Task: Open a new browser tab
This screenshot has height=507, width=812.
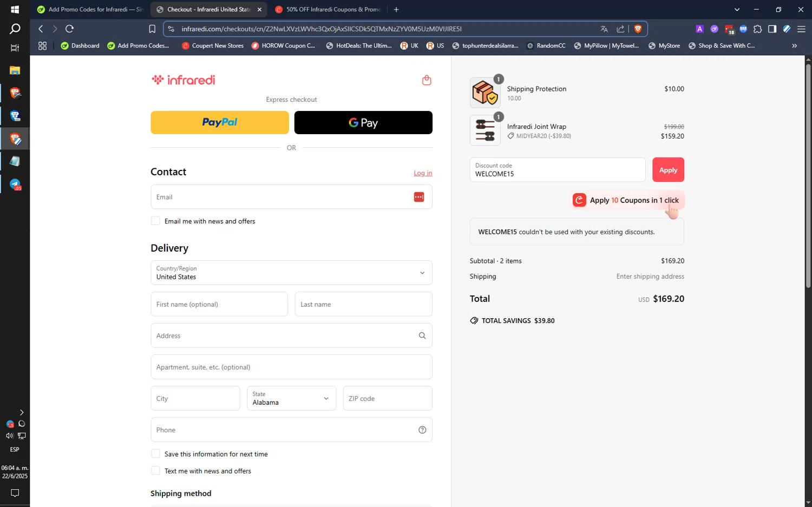Action: coord(396,9)
